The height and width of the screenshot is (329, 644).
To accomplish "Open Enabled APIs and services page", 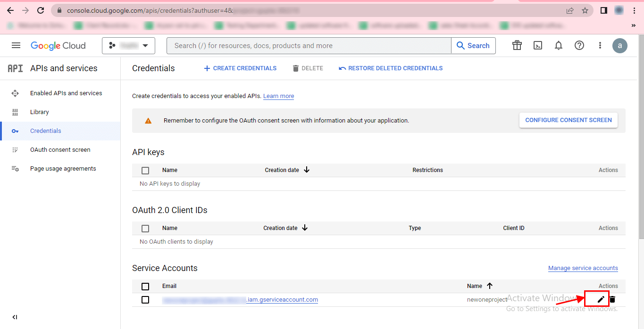I will pos(66,93).
